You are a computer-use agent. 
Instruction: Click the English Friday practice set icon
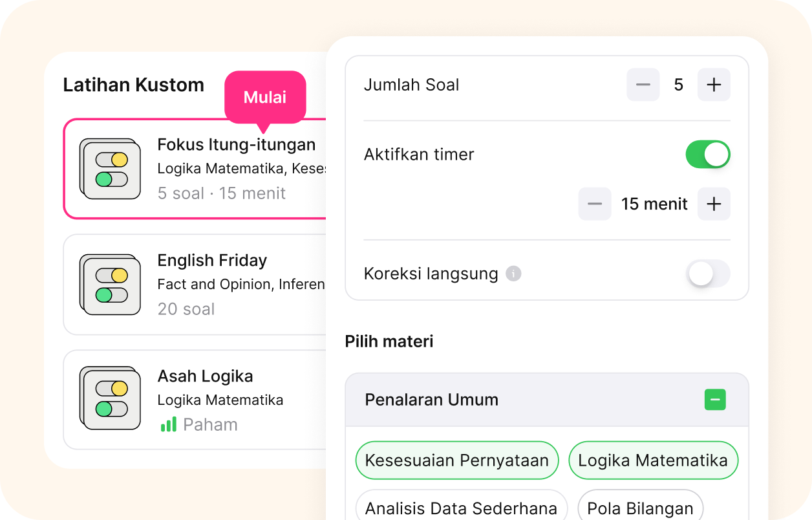(x=110, y=285)
